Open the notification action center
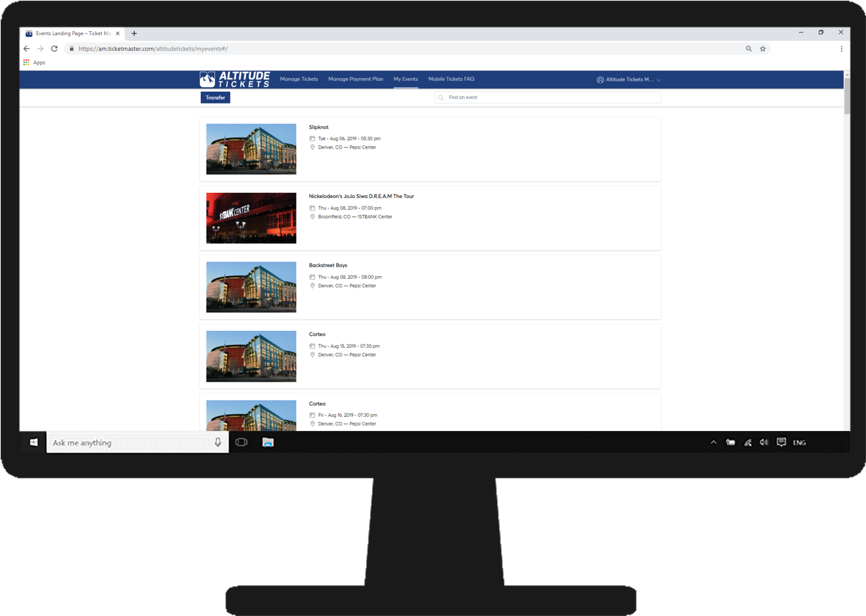866x616 pixels. (781, 443)
